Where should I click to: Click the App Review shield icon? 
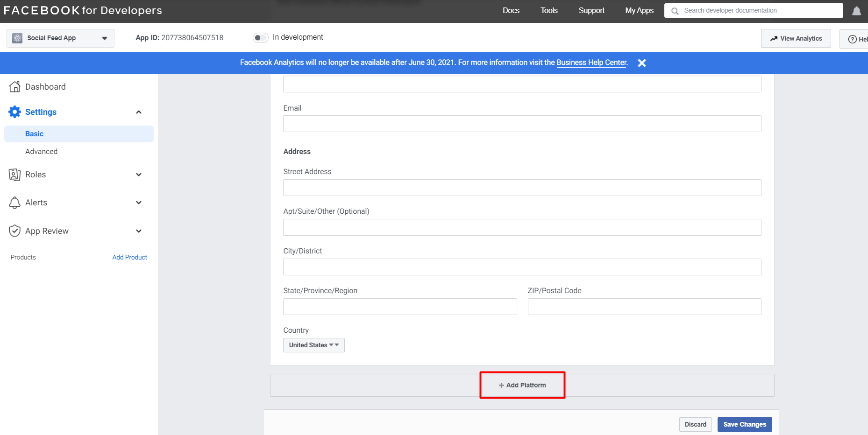click(x=15, y=231)
